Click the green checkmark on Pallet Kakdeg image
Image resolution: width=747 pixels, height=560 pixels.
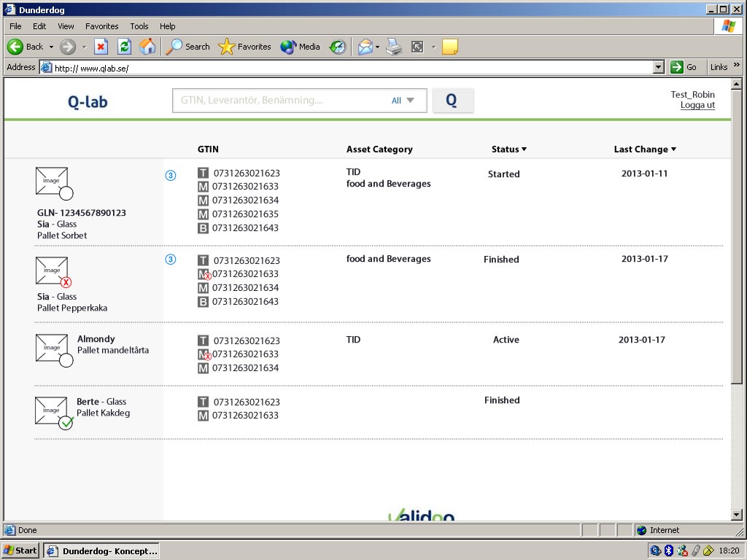click(x=66, y=423)
